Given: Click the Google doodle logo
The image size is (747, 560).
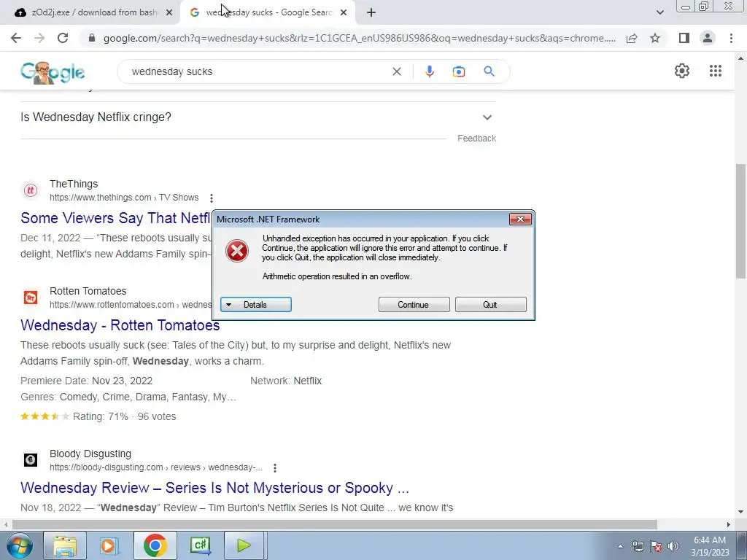Looking at the screenshot, I should click(53, 72).
